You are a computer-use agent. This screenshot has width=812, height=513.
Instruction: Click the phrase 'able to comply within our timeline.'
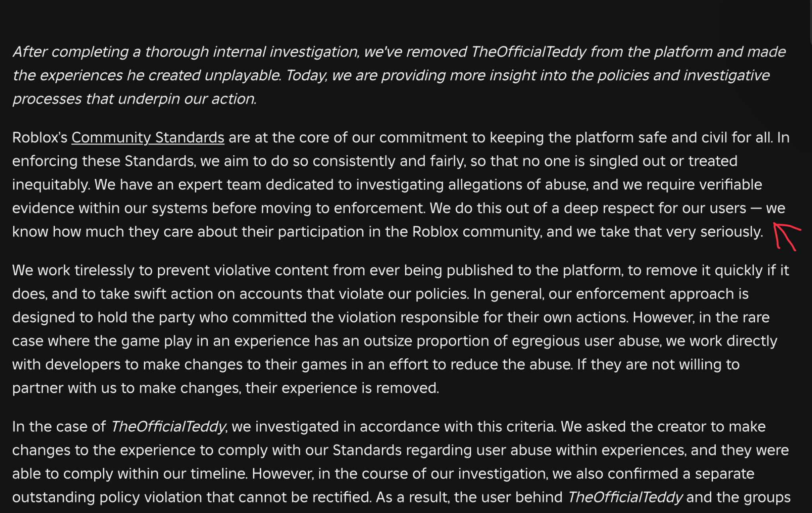point(130,474)
